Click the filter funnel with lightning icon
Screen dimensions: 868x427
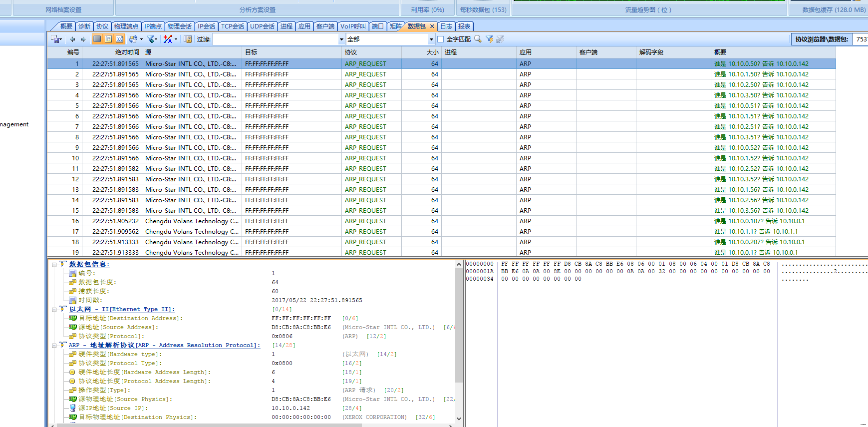click(x=489, y=39)
